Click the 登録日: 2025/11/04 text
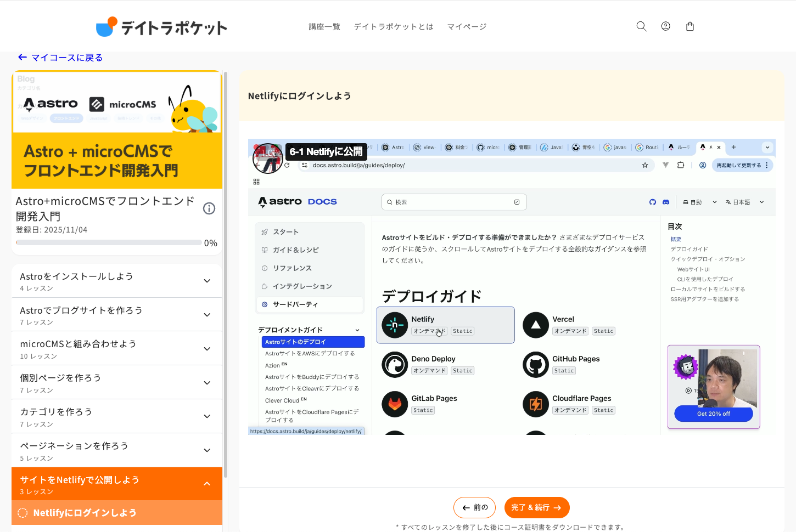Viewport: 796px width, 532px height. (x=52, y=230)
